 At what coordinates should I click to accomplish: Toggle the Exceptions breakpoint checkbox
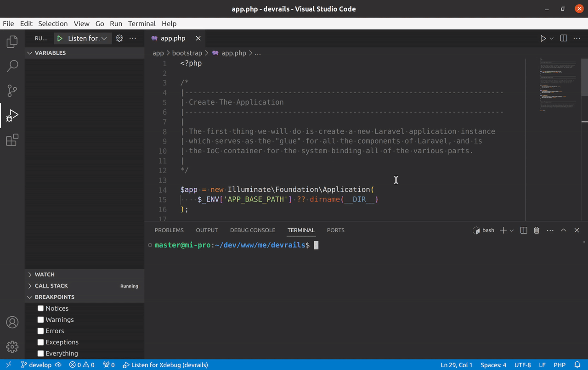[41, 342]
